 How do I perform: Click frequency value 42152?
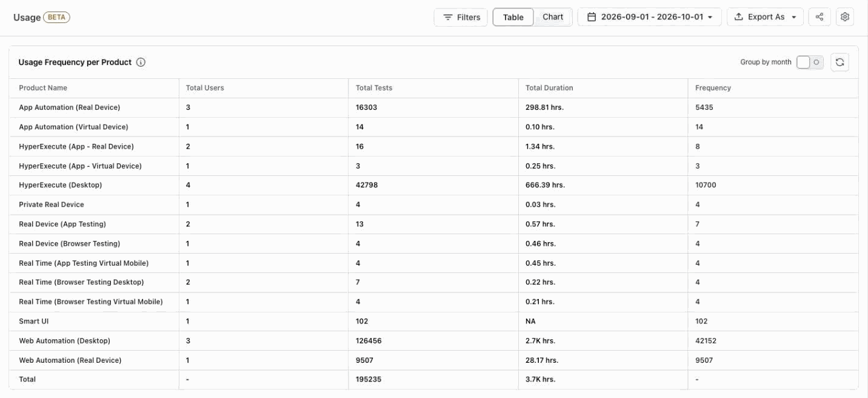[706, 340]
